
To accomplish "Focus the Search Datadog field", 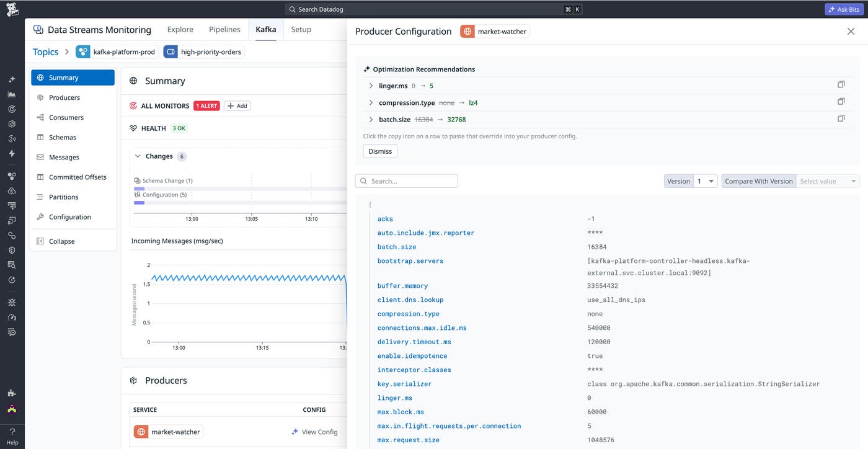I will 434,9.
